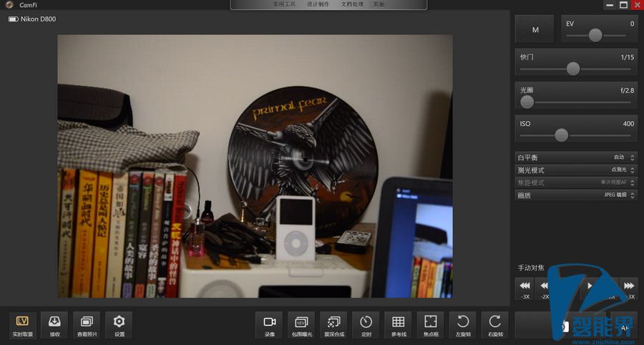Image resolution: width=644 pixels, height=345 pixels.
Task: Click the ISO slider track
Action: tap(576, 135)
